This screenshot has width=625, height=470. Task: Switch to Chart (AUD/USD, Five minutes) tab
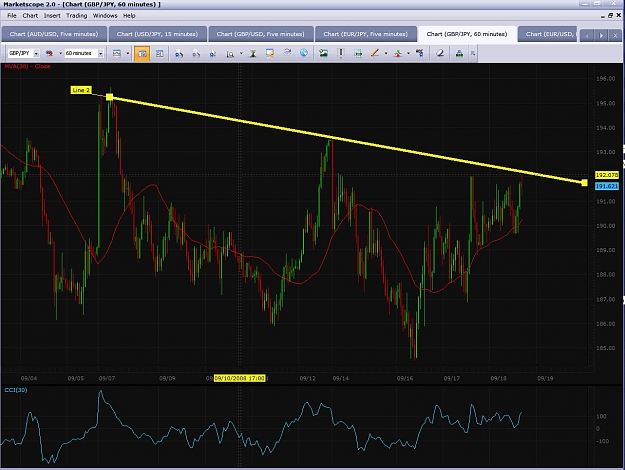click(54, 34)
